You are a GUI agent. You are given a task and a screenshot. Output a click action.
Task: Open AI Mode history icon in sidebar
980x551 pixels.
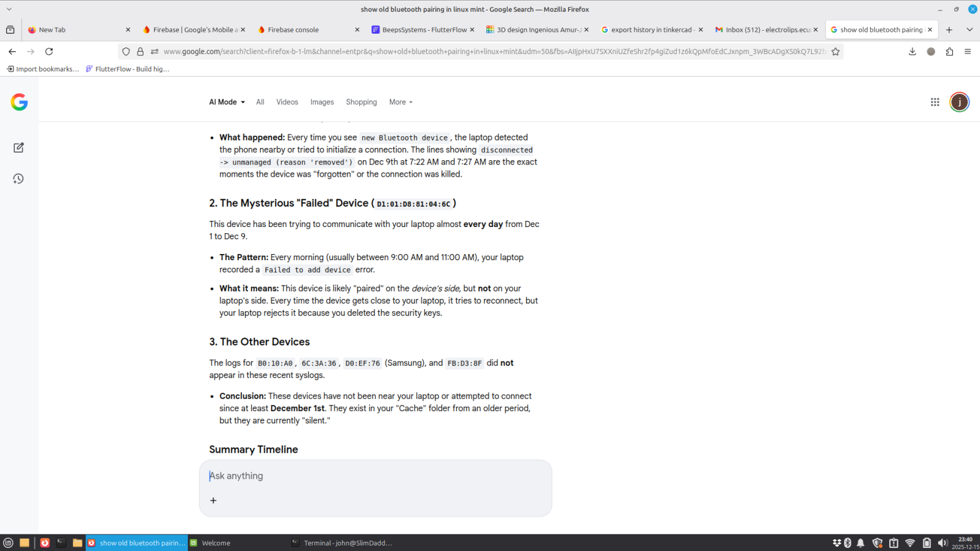click(x=18, y=179)
